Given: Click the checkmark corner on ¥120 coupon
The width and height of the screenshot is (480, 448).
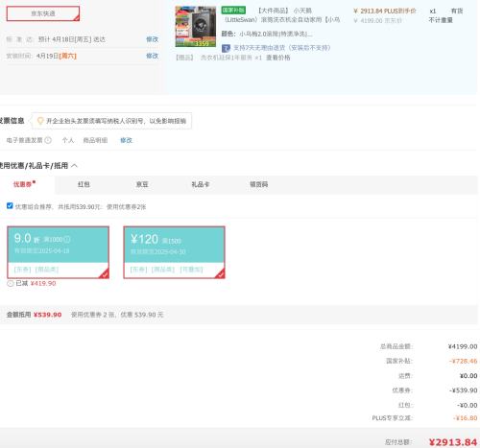Looking at the screenshot, I should 220,273.
